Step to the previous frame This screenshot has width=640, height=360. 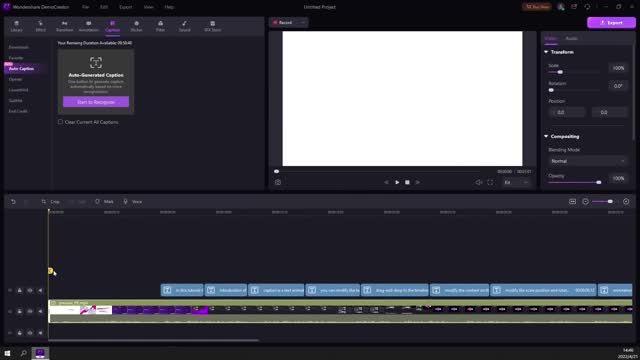pyautogui.click(x=386, y=182)
